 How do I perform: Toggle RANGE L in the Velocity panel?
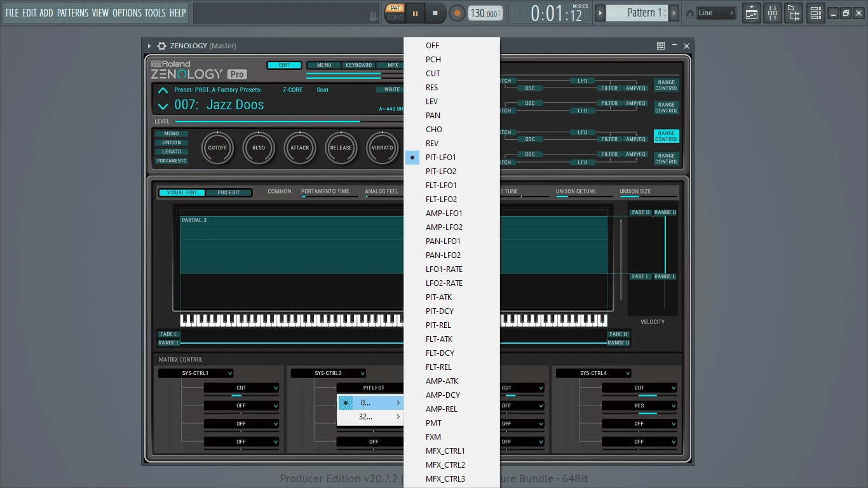pyautogui.click(x=665, y=276)
